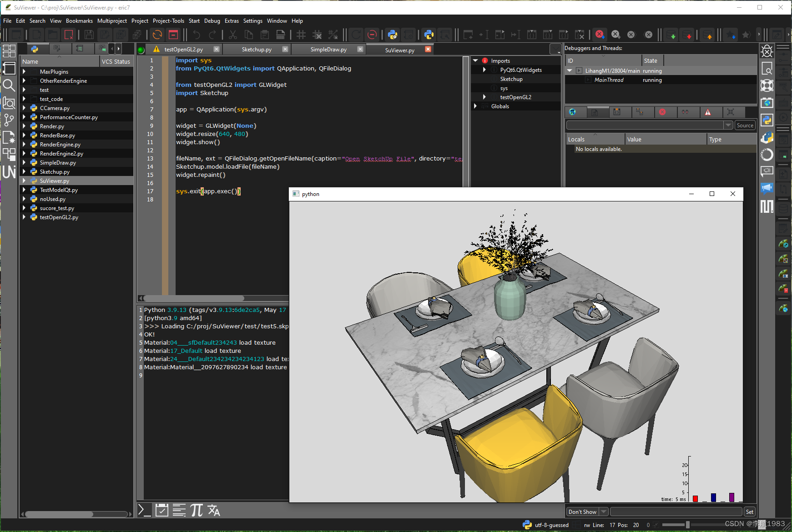Screen dimensions: 792x532
Task: Click the warning triangle debugger tab icon
Action: 708,112
